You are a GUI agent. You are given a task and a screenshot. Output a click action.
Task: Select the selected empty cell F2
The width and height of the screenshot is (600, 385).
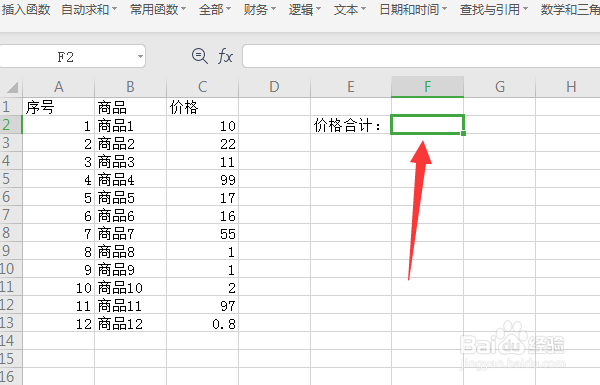pos(427,125)
